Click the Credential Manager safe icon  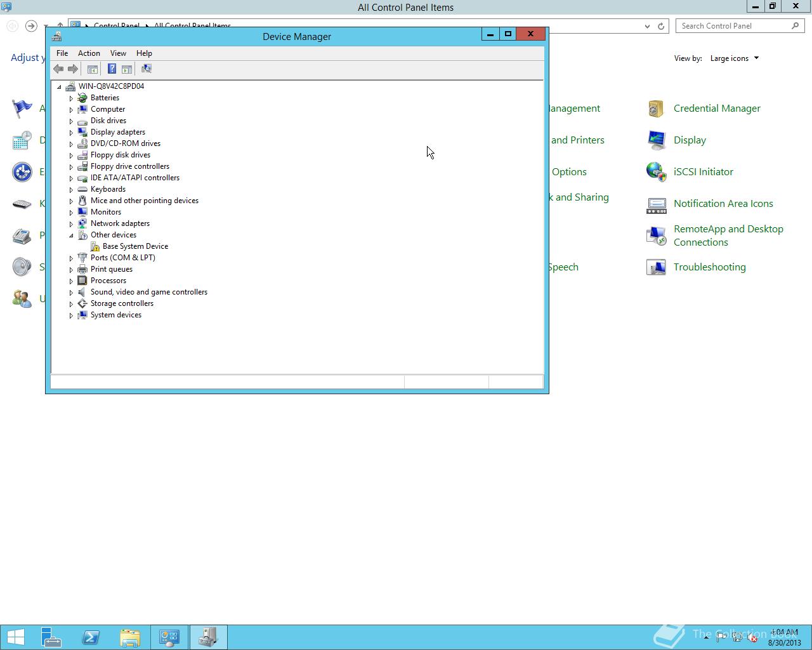pyautogui.click(x=656, y=109)
